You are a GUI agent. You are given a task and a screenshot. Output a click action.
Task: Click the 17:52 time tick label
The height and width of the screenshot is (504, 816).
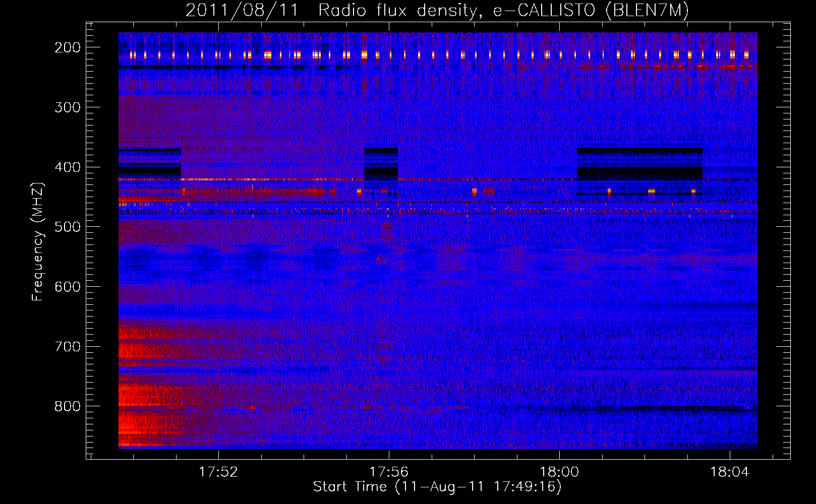218,472
